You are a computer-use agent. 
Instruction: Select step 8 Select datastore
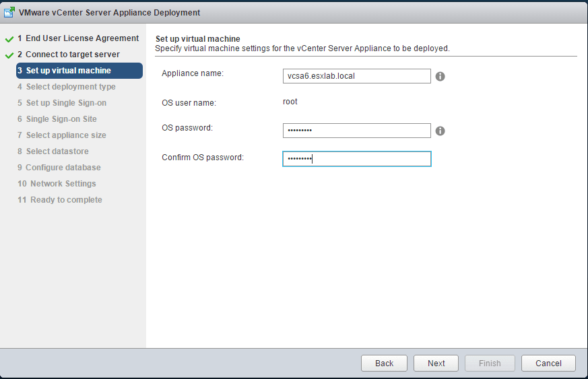click(53, 151)
